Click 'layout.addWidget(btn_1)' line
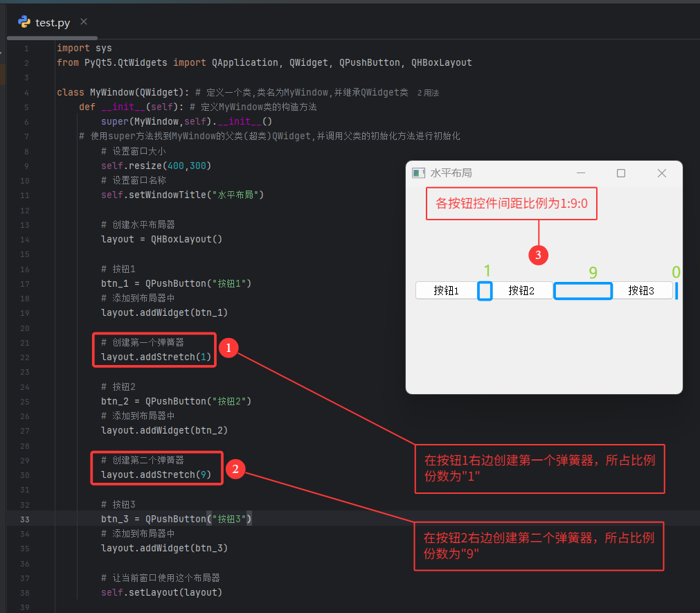The width and height of the screenshot is (700, 613). click(164, 312)
